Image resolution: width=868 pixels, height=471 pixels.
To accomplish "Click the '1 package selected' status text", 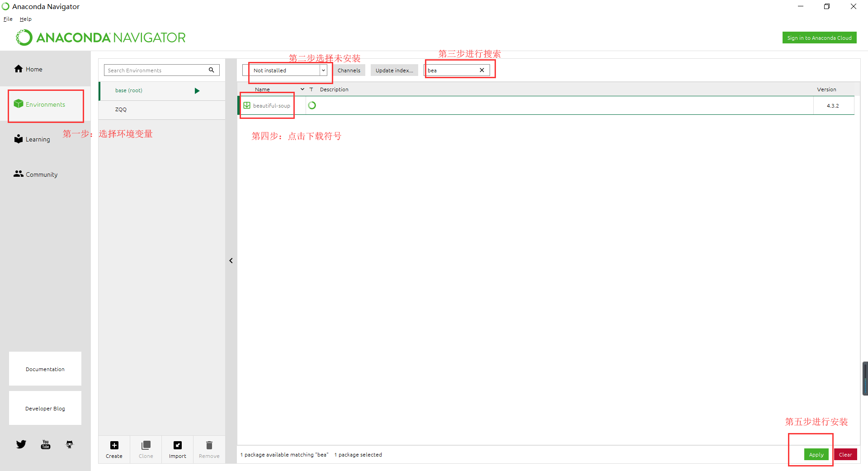I will pos(358,455).
